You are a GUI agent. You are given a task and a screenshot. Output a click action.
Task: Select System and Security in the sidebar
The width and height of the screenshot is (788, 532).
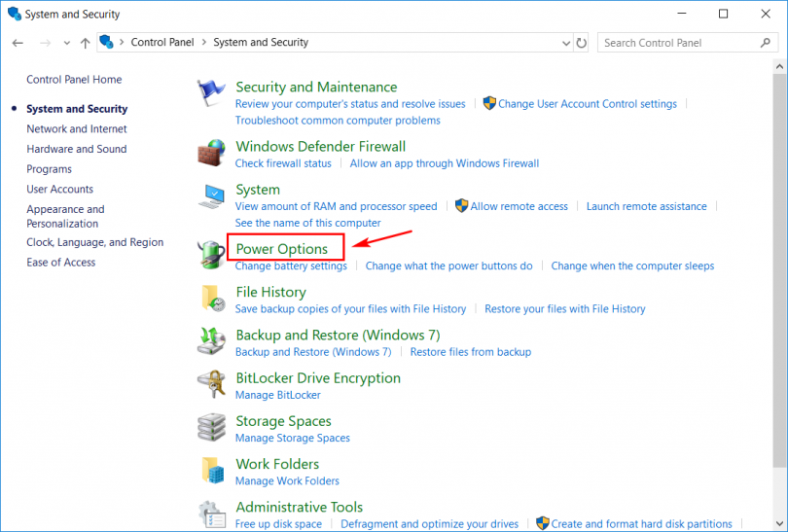(77, 109)
